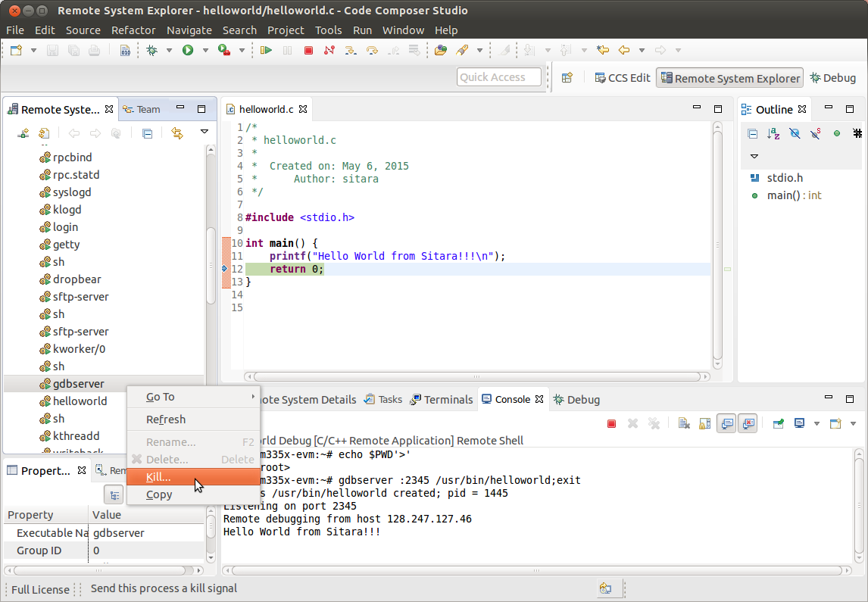The image size is (868, 602).
Task: Run the program using the green Run icon
Action: [x=187, y=51]
